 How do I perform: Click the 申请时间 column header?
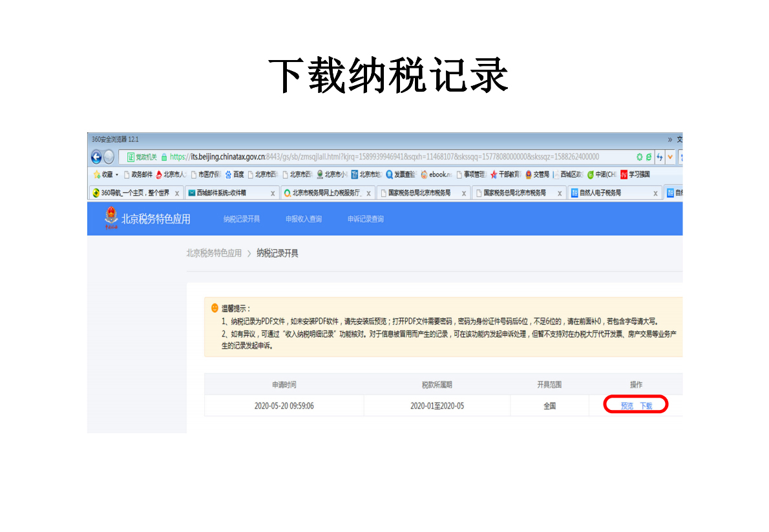click(x=284, y=385)
